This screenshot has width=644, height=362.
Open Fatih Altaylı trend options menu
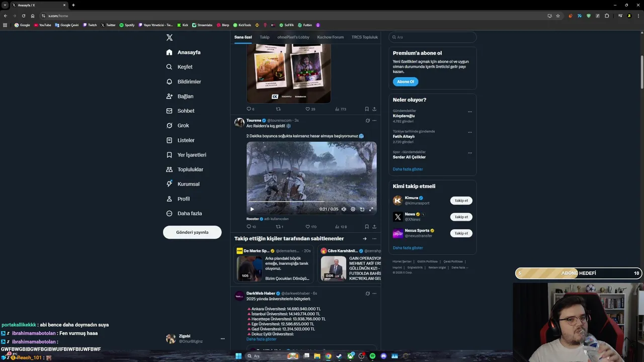(470, 132)
